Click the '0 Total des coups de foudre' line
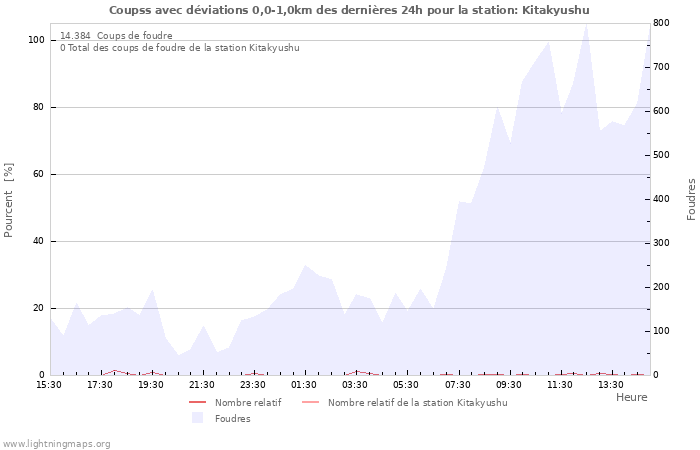The width and height of the screenshot is (700, 450). click(x=180, y=48)
